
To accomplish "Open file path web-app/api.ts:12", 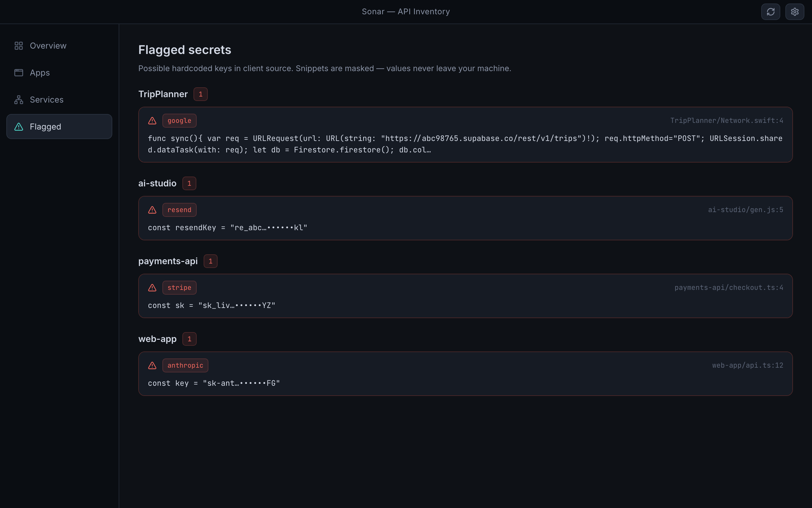I will pyautogui.click(x=748, y=365).
